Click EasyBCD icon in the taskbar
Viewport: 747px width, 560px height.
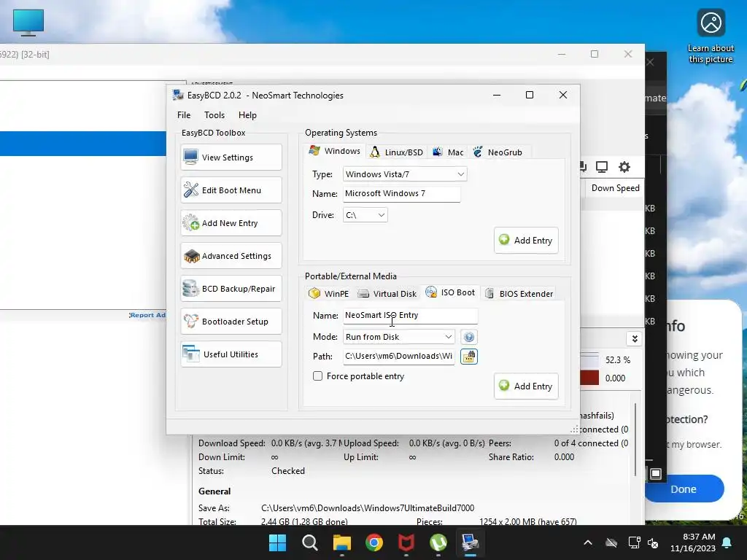[x=471, y=542]
